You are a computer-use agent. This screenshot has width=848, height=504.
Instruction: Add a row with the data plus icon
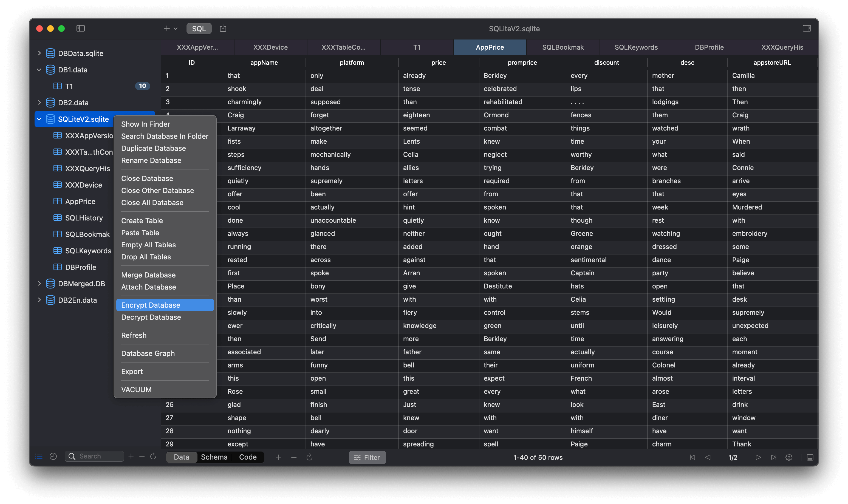click(x=278, y=457)
